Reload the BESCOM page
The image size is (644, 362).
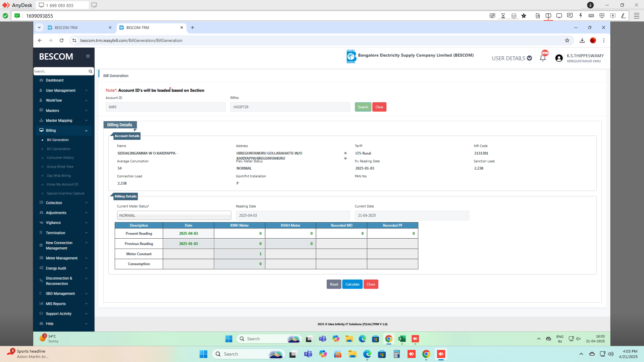pyautogui.click(x=61, y=41)
